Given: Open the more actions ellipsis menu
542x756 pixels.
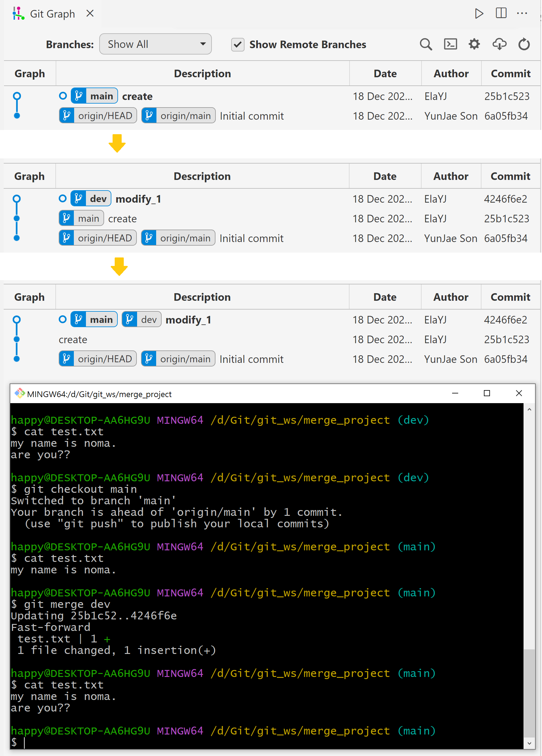Looking at the screenshot, I should [522, 13].
